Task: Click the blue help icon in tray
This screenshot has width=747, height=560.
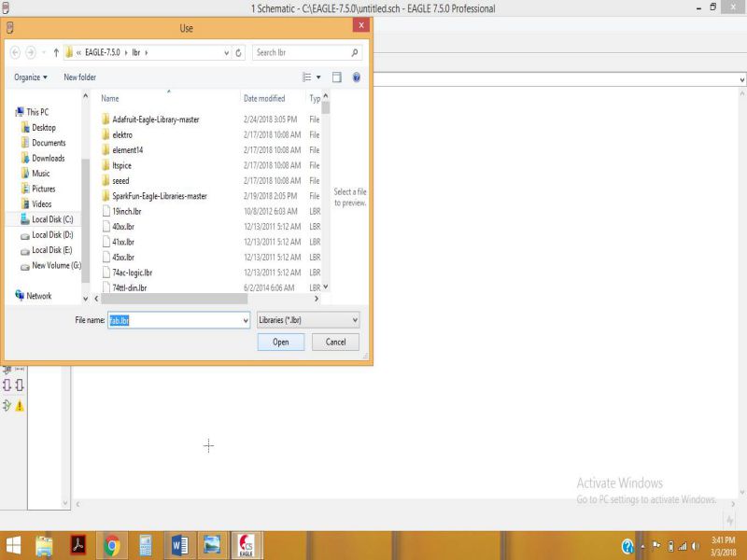Action: pyautogui.click(x=627, y=546)
